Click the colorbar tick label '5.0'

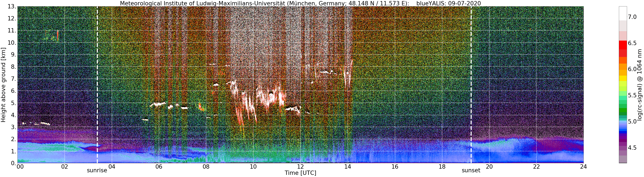point(632,121)
